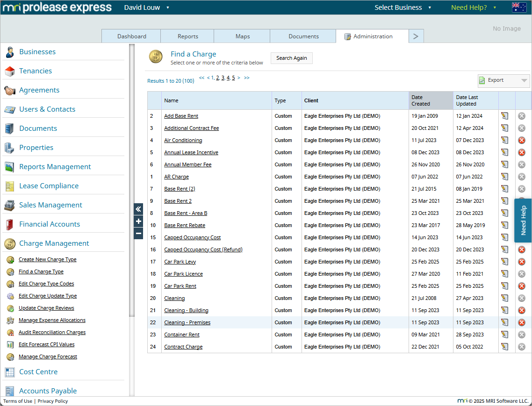
Task: Sort by the Date Created column header
Action: 431,101
